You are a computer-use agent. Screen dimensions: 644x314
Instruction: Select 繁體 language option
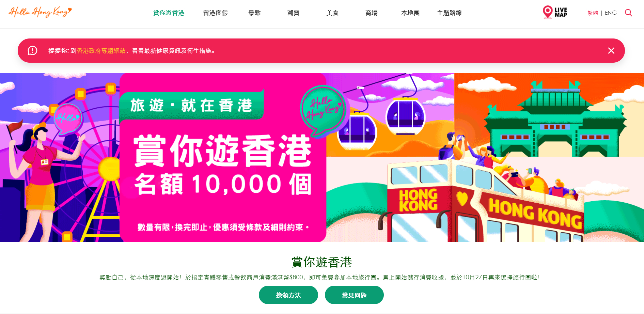593,13
